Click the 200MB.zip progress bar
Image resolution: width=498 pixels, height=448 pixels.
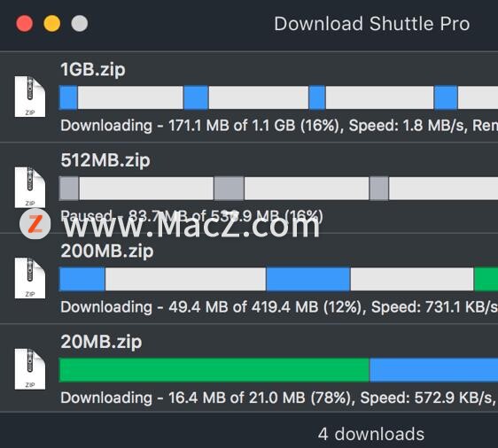point(278,279)
